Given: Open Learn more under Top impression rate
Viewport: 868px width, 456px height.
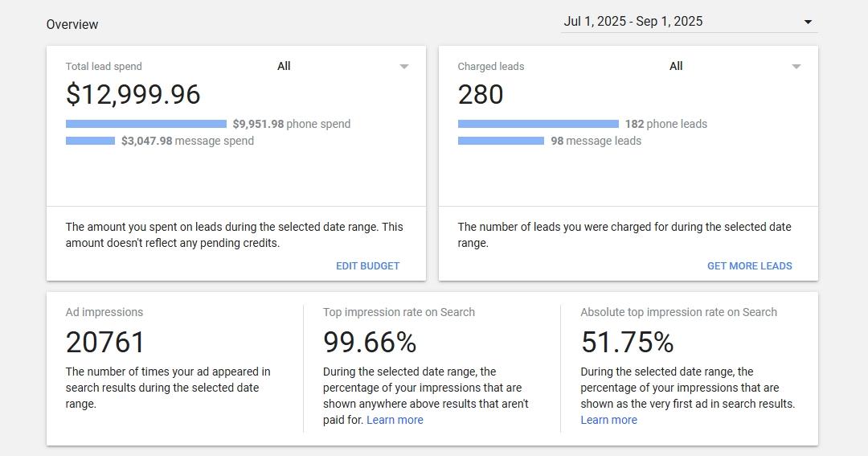Looking at the screenshot, I should [395, 420].
